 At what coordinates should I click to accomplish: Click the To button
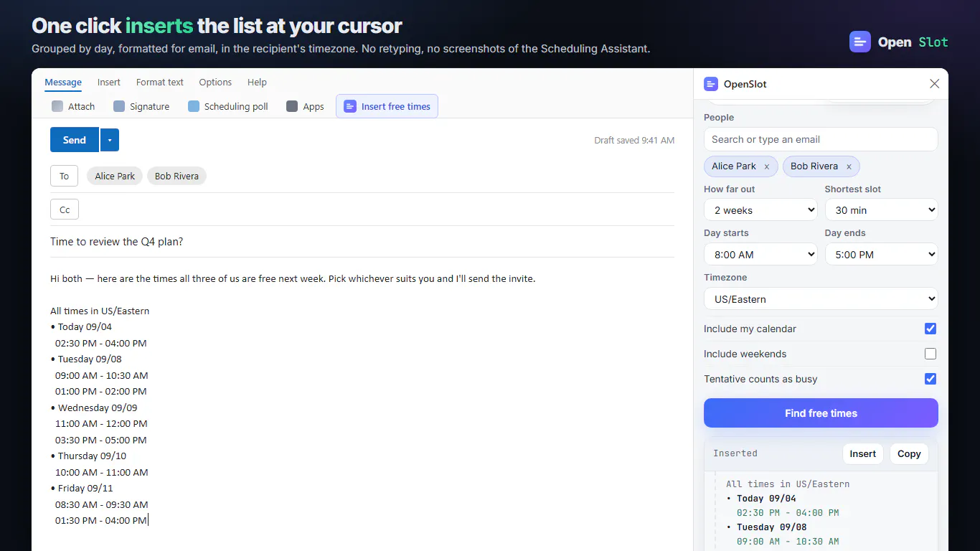tap(64, 176)
